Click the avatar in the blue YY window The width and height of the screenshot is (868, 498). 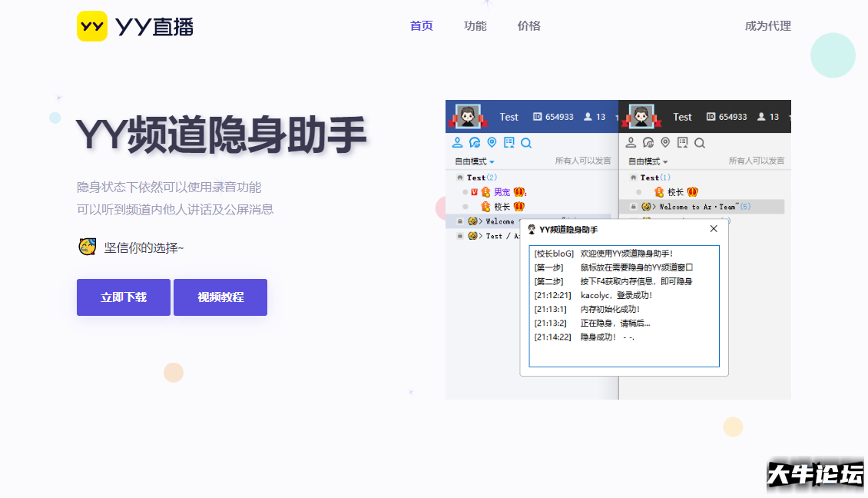pos(468,116)
